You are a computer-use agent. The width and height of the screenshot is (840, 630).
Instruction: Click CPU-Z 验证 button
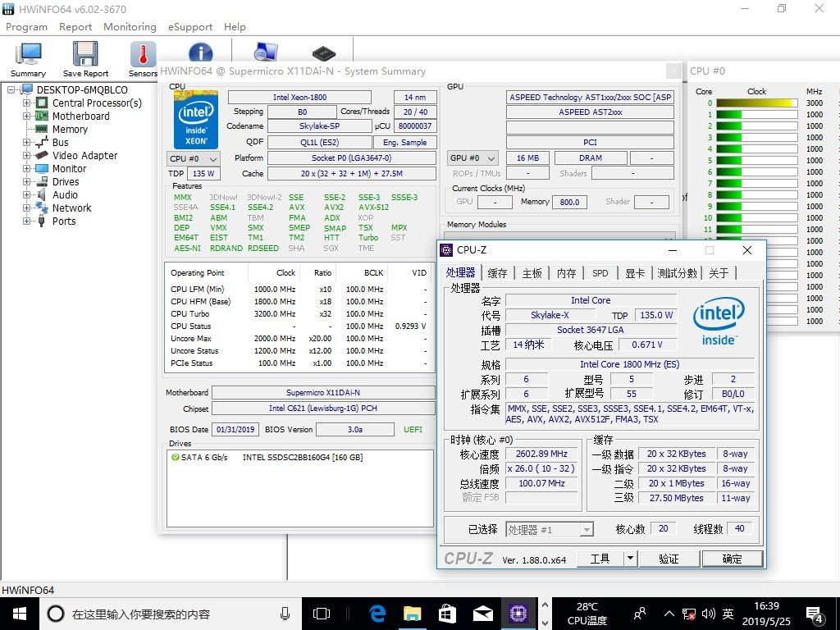tap(669, 559)
